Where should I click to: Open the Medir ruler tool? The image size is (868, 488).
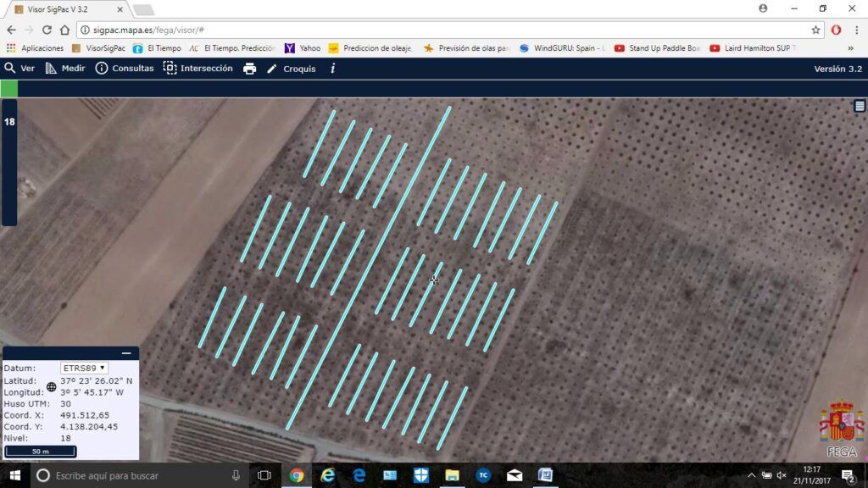(65, 68)
